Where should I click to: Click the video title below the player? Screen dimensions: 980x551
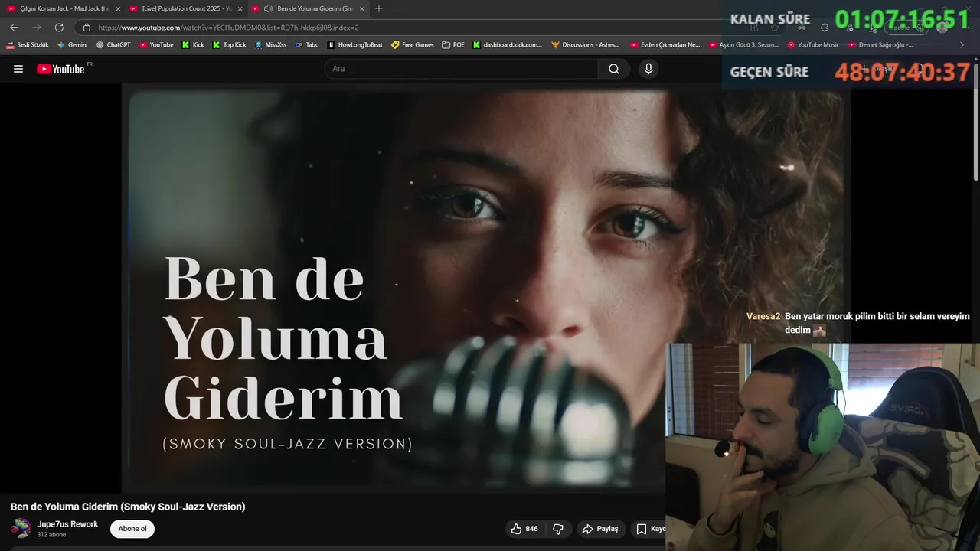128,507
